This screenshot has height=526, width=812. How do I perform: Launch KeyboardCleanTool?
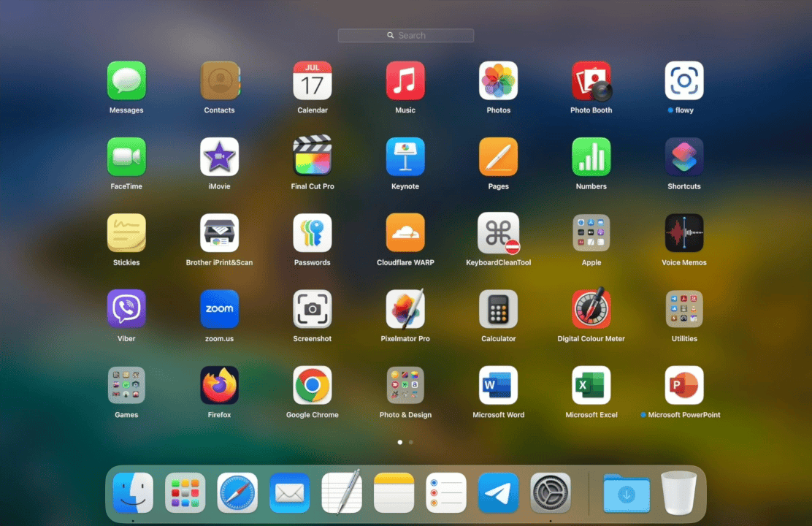pos(498,232)
